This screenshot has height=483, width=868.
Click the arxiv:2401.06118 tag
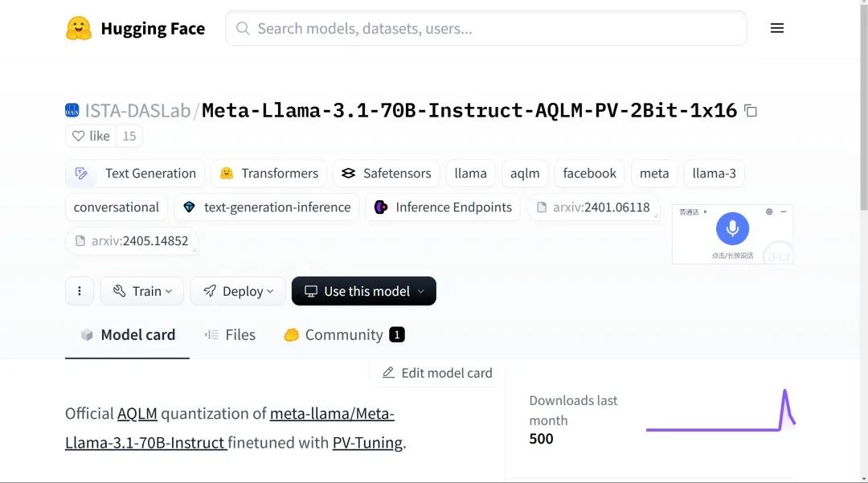click(x=593, y=207)
